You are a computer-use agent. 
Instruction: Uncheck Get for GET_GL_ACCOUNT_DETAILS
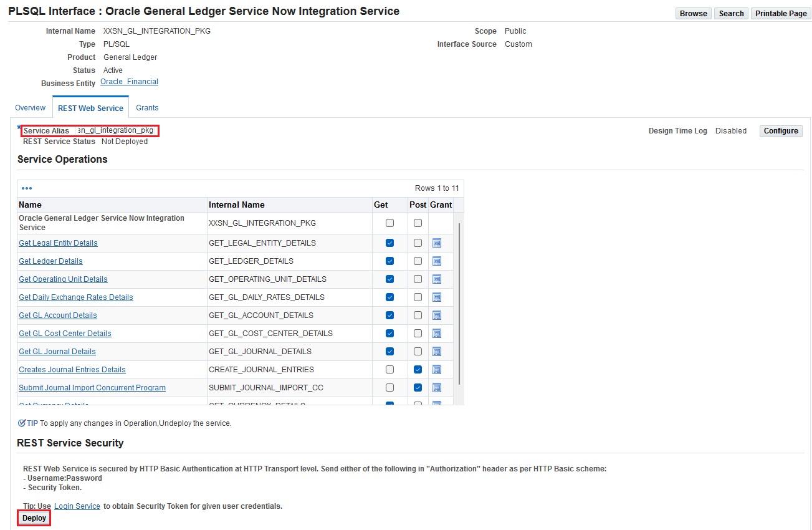click(x=390, y=316)
